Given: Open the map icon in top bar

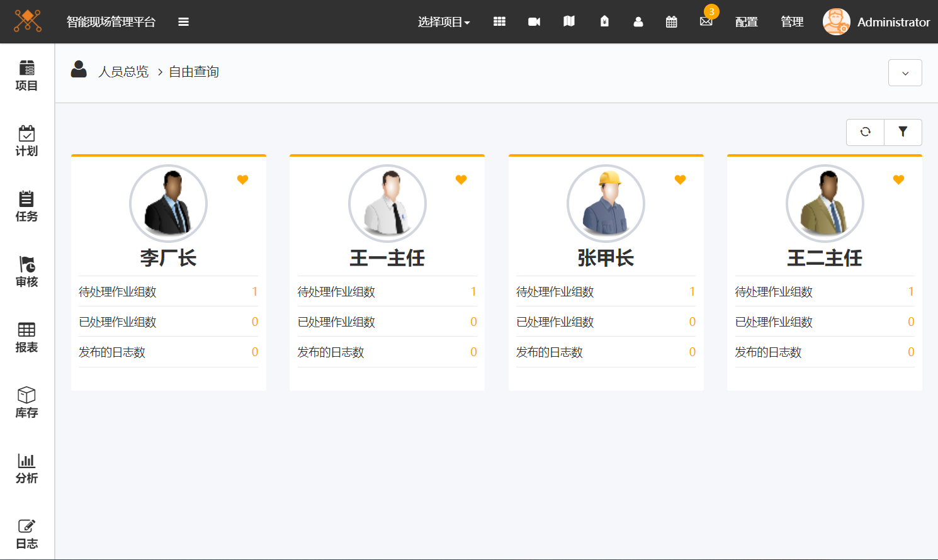Looking at the screenshot, I should pos(569,22).
